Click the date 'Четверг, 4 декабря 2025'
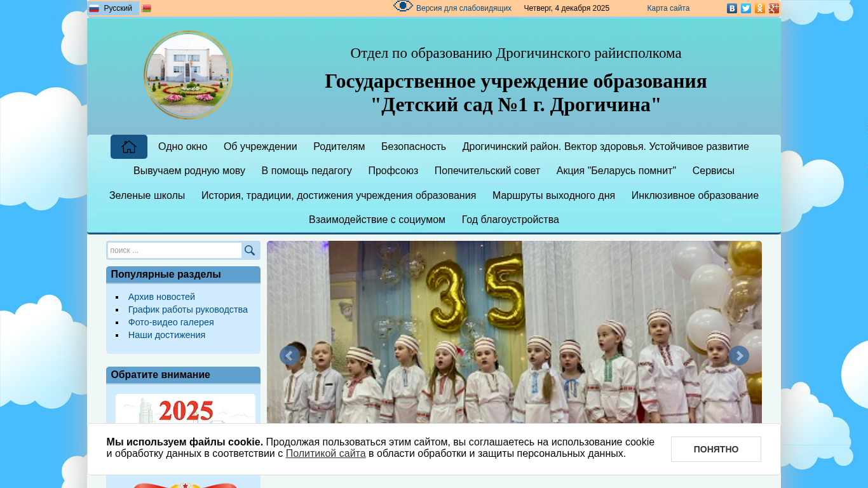 click(567, 8)
